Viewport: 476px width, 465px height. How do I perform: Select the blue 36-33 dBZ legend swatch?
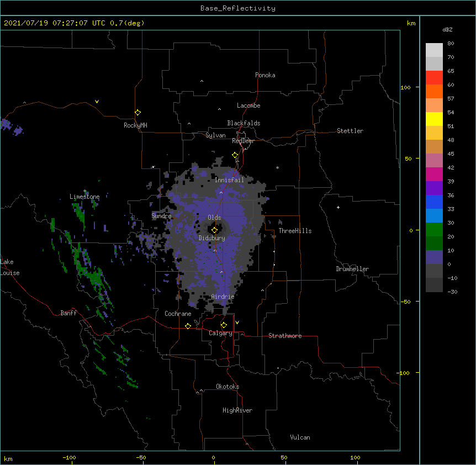[x=434, y=202]
